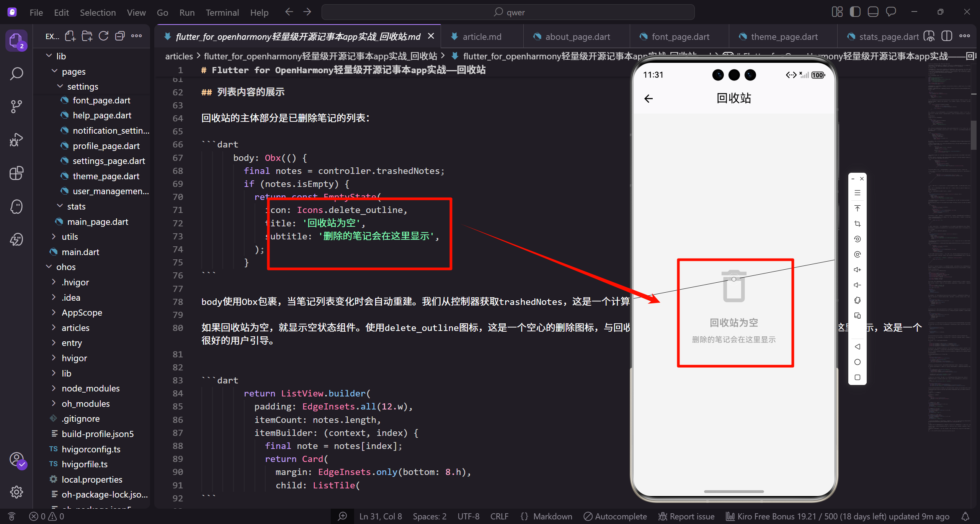The height and width of the screenshot is (524, 980).
Task: Open Explorer more actions ellipsis
Action: (136, 36)
